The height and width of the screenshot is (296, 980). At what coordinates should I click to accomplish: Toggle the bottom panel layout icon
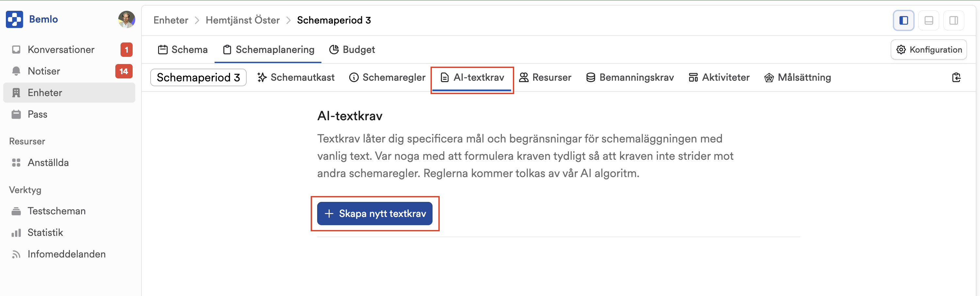[929, 21]
